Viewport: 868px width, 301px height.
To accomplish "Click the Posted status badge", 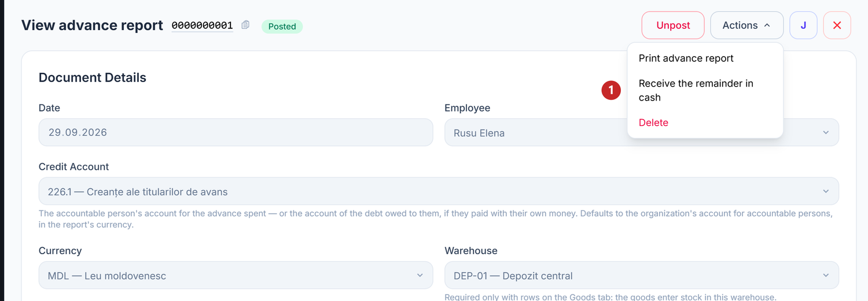I will coord(282,26).
